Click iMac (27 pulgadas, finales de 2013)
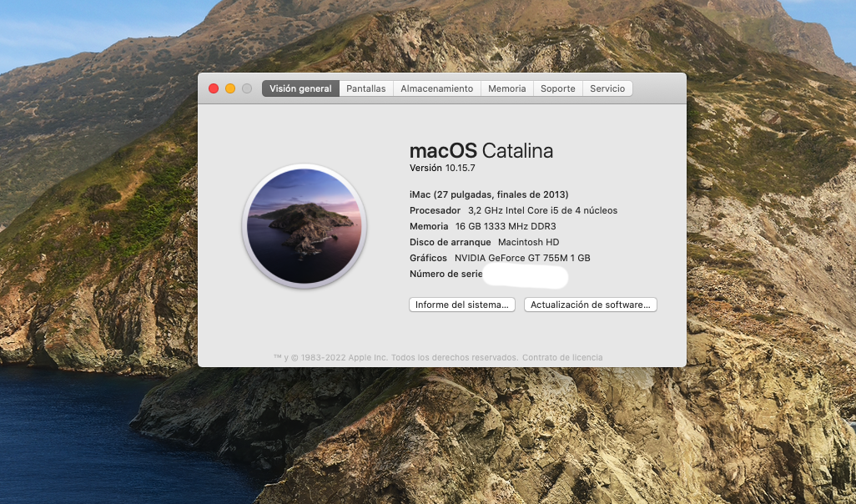This screenshot has width=856, height=504. pos(489,195)
